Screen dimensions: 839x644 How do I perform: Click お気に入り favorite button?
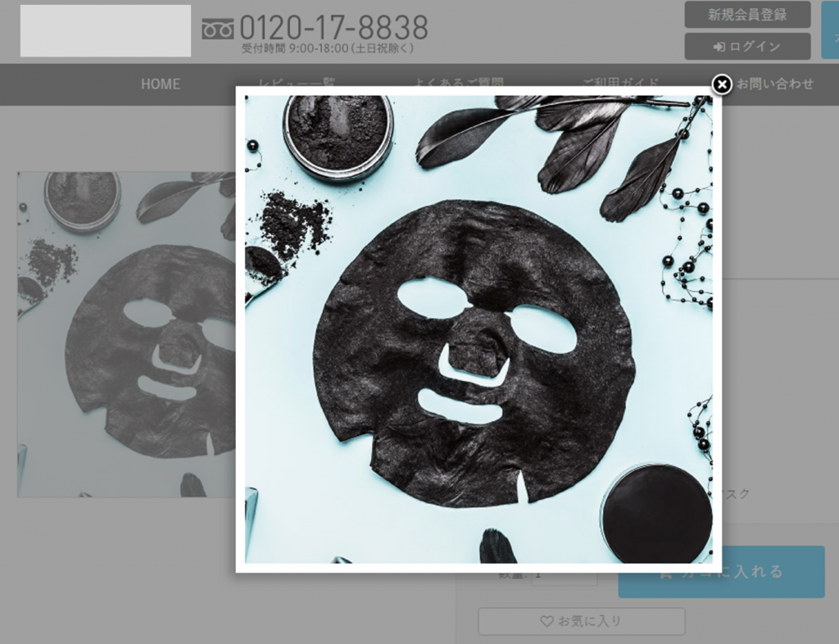coord(582,622)
